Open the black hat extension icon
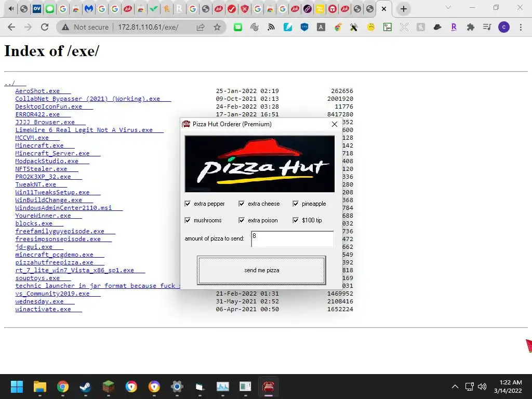Image resolution: width=532 pixels, height=399 pixels. tap(437, 27)
